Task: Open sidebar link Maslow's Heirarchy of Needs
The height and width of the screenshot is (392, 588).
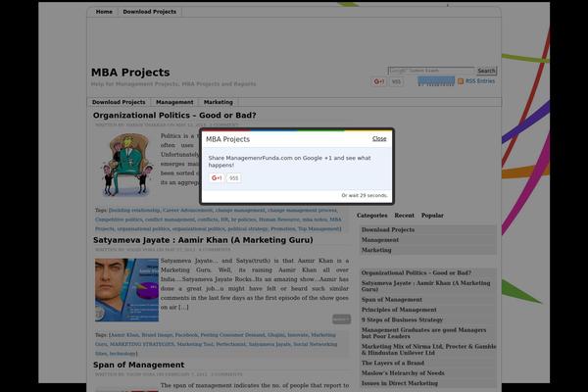Action: 403,372
